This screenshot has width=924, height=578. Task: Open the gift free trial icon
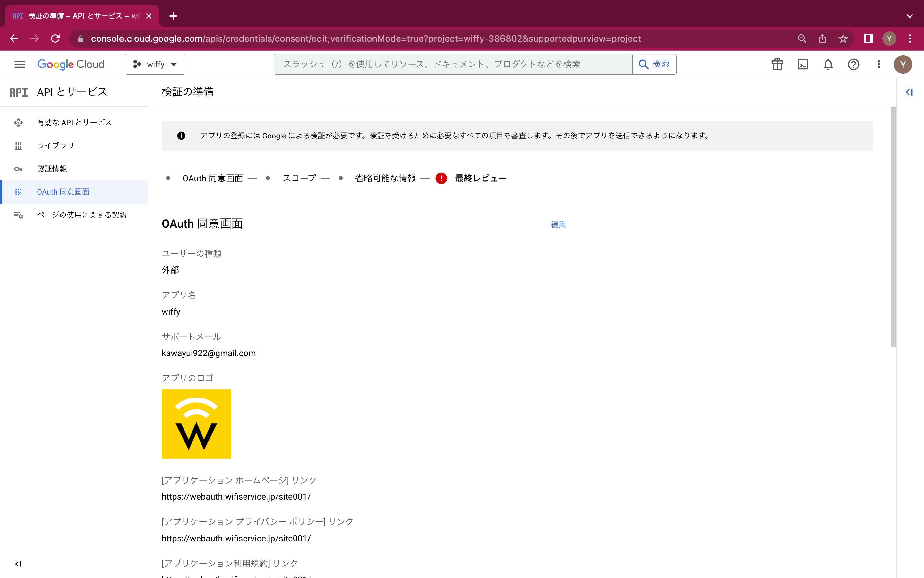[x=777, y=64]
